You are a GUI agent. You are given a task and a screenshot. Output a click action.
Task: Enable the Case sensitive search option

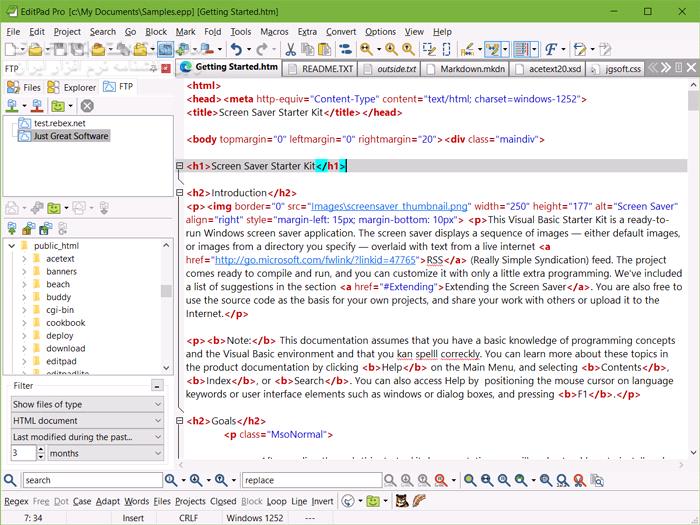click(81, 501)
